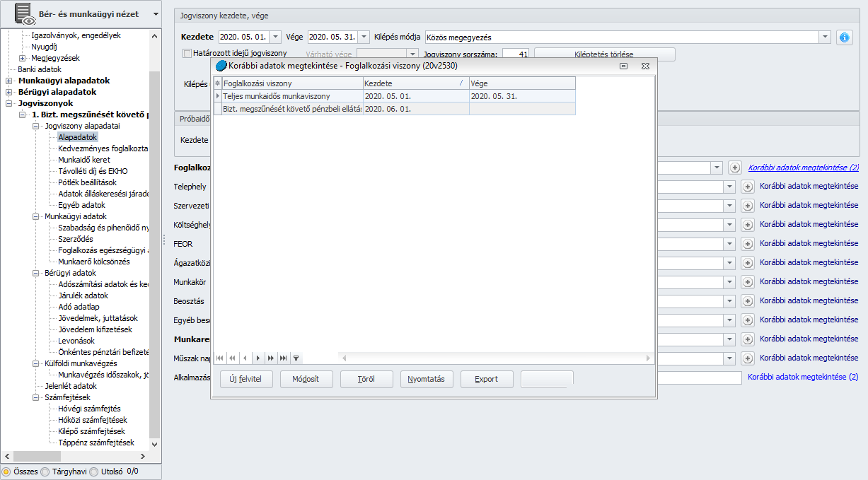Close the Korábbi adatok megtekintése dialog
The height and width of the screenshot is (480, 868).
[645, 66]
